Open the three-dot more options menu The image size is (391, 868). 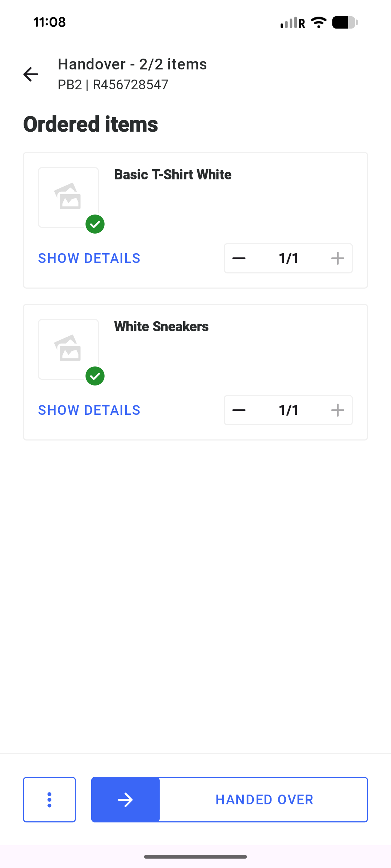point(50,800)
